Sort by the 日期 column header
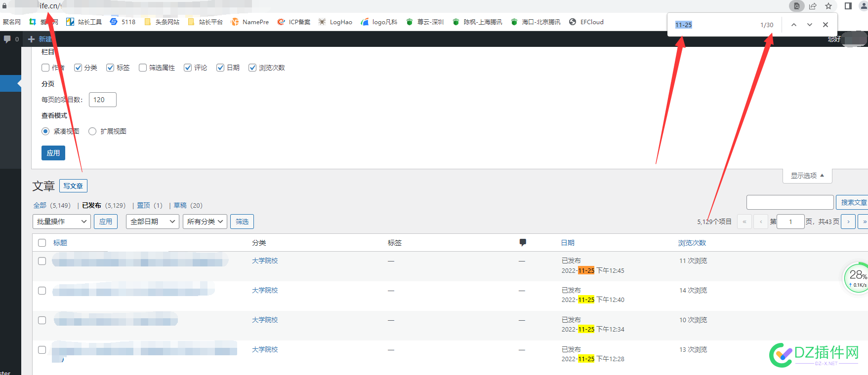This screenshot has width=868, height=375. tap(568, 243)
